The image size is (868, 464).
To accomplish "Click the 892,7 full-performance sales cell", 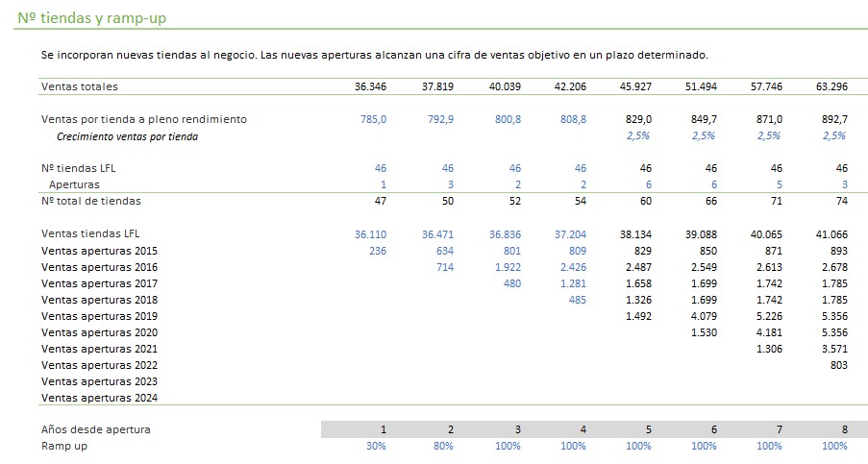I will (x=833, y=119).
